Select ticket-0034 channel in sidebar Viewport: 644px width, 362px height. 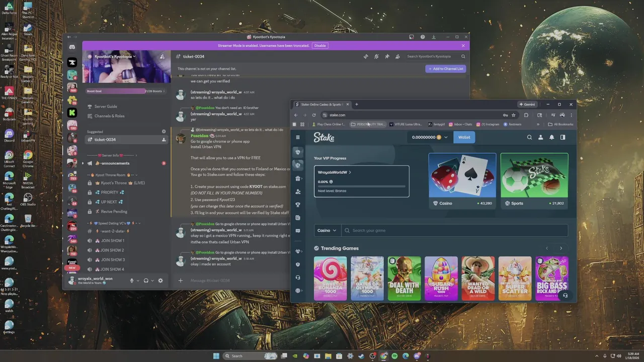126,140
